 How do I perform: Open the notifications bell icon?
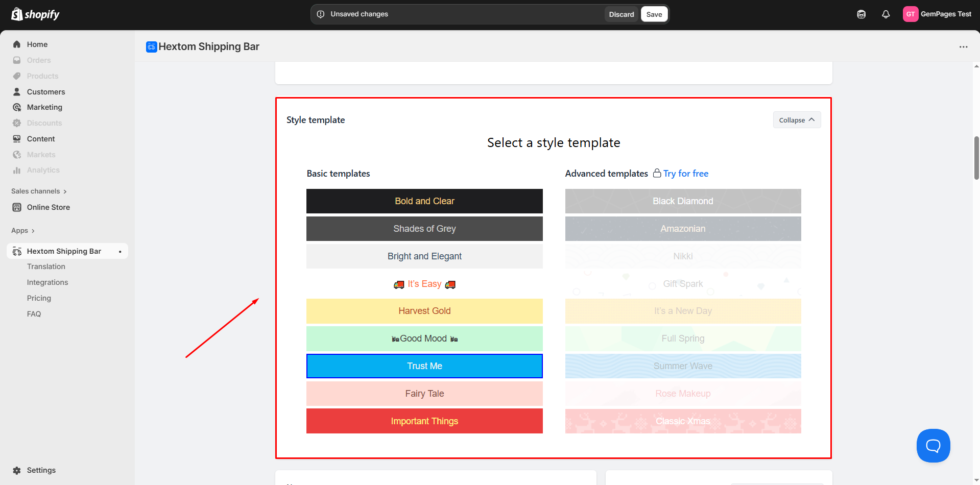(886, 14)
